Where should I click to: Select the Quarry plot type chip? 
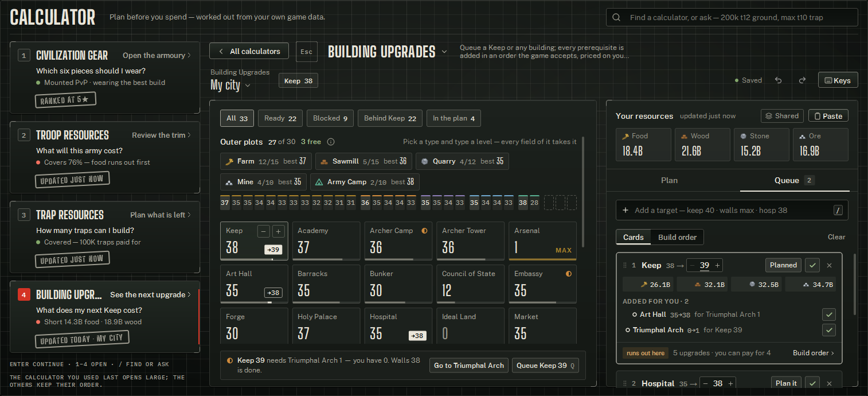(x=462, y=161)
